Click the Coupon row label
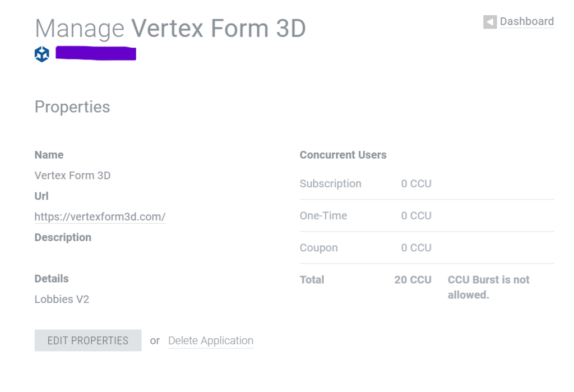 318,247
